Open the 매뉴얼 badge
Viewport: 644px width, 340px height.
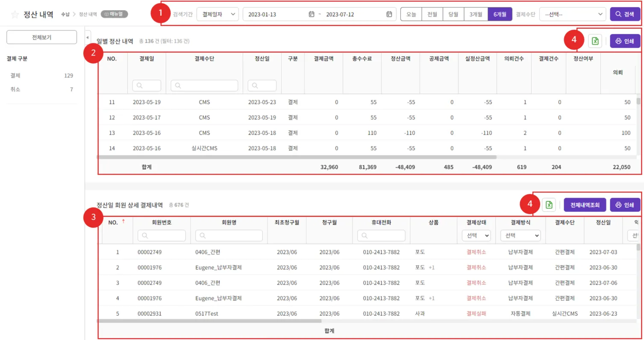115,14
